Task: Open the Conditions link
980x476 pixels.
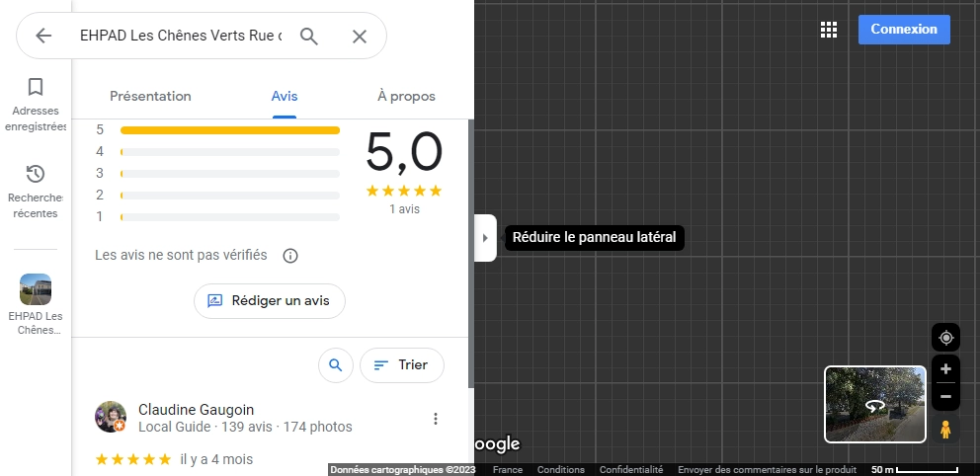Action: click(561, 470)
